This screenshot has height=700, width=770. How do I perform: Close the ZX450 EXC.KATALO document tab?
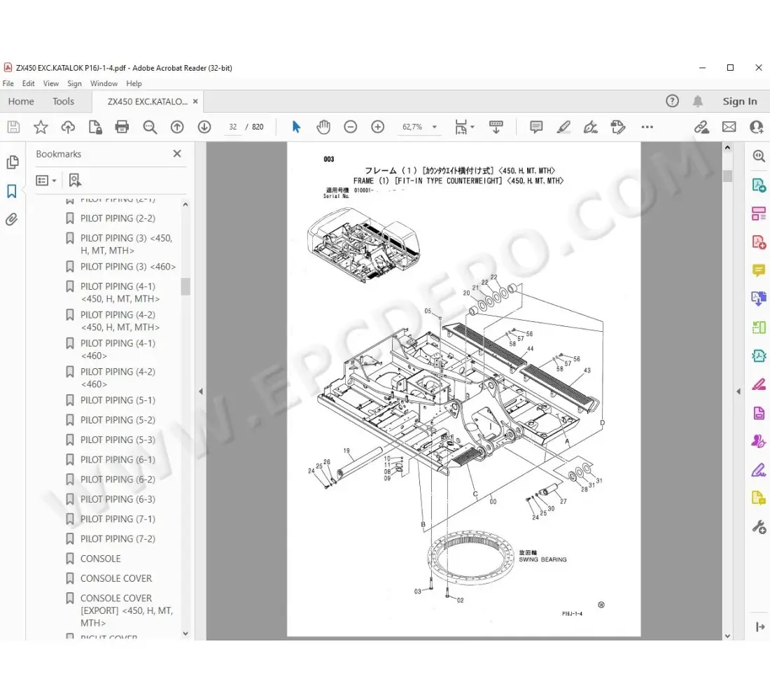(x=195, y=101)
